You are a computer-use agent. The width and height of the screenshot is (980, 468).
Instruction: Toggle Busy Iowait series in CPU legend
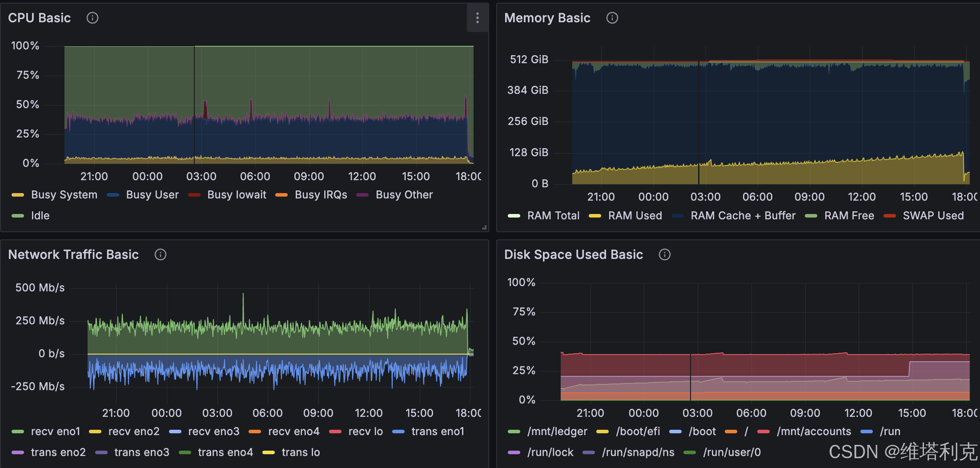(x=237, y=195)
